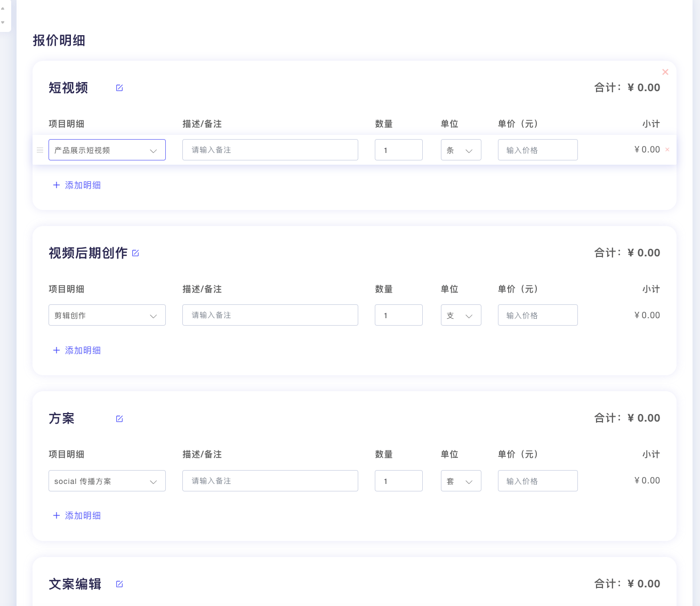Click the 方案 section title

[62, 418]
